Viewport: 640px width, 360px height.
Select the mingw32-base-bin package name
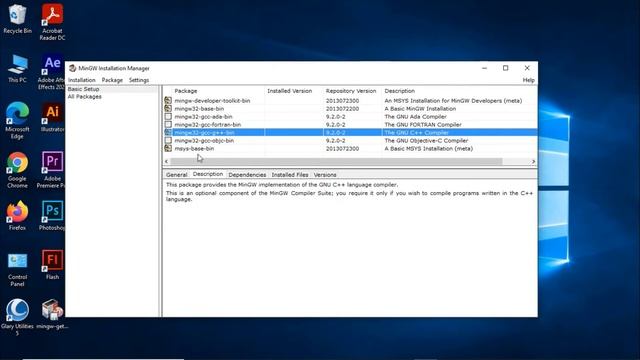[x=199, y=109]
